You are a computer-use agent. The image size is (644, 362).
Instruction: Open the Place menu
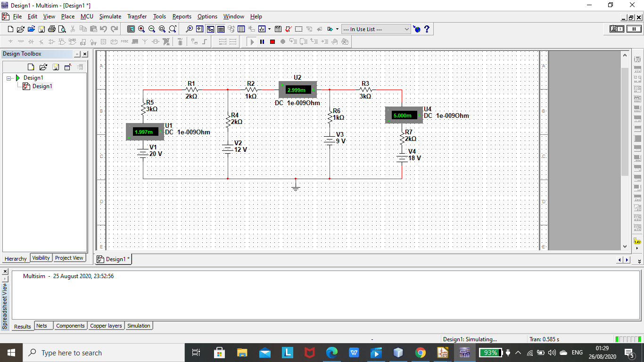[68, 16]
